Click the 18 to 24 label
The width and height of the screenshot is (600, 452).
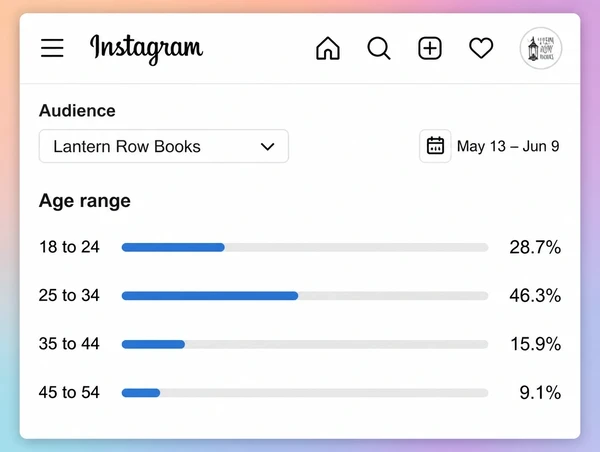(69, 247)
